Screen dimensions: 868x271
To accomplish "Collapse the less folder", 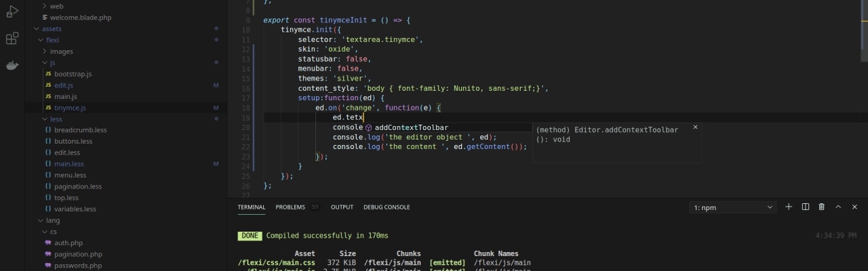I will pos(56,119).
